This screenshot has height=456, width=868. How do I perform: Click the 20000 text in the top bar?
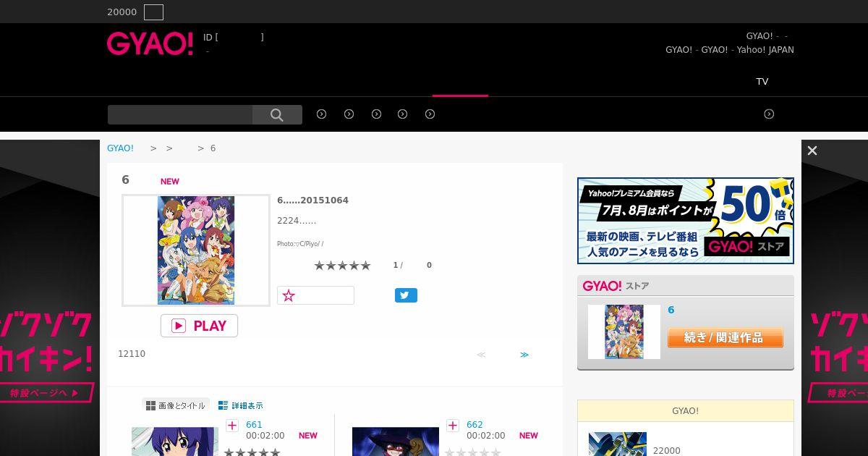(x=122, y=12)
